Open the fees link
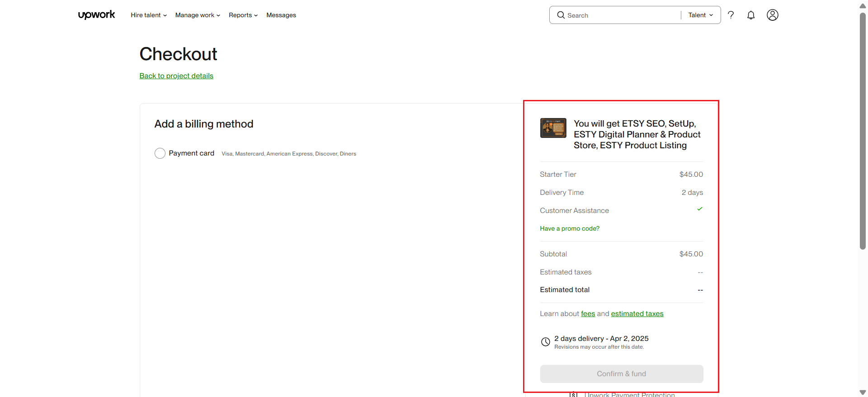The width and height of the screenshot is (868, 397). (588, 314)
